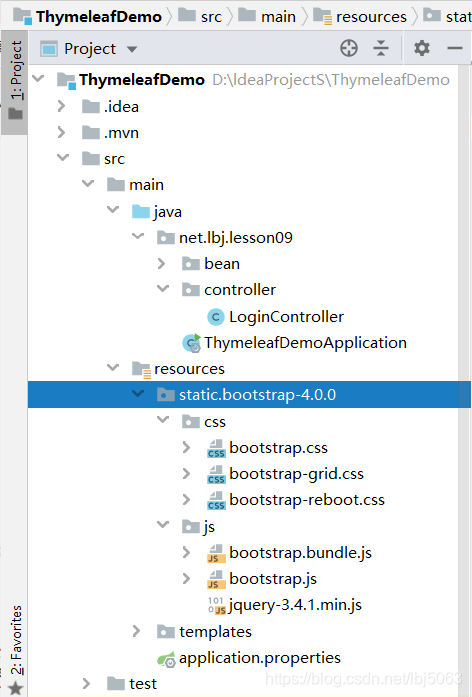Viewport: 472px width, 697px height.
Task: Click main breadcrumb in navigation bar
Action: click(278, 17)
